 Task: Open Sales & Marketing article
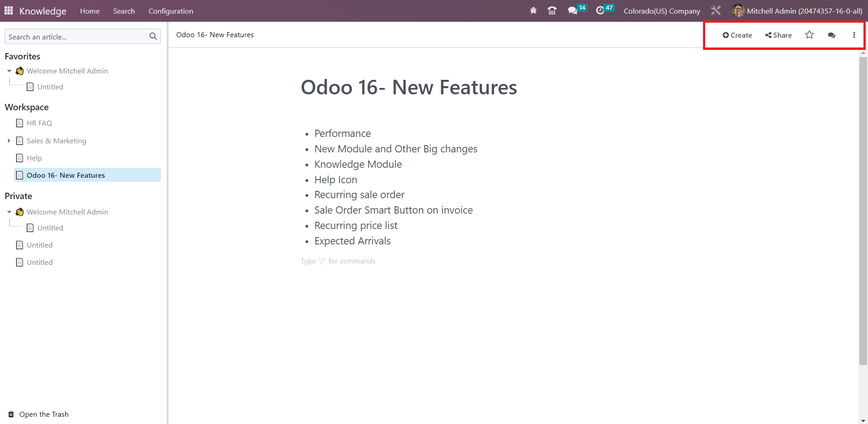pos(56,141)
